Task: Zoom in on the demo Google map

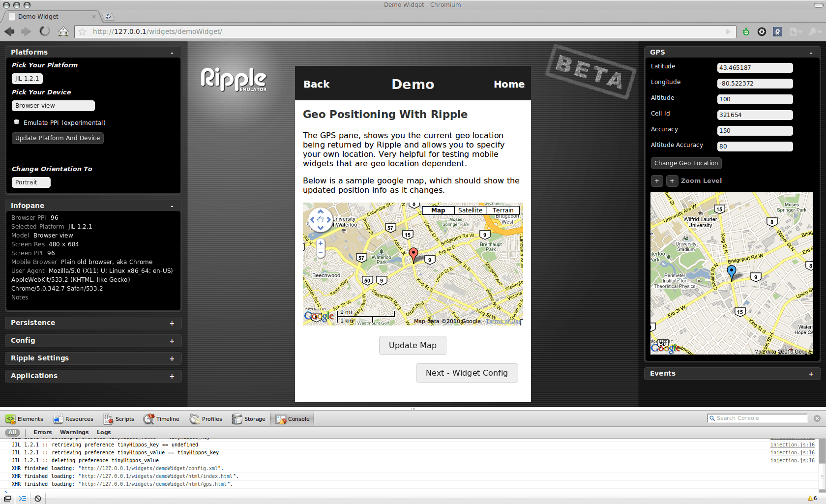Action: tap(321, 243)
